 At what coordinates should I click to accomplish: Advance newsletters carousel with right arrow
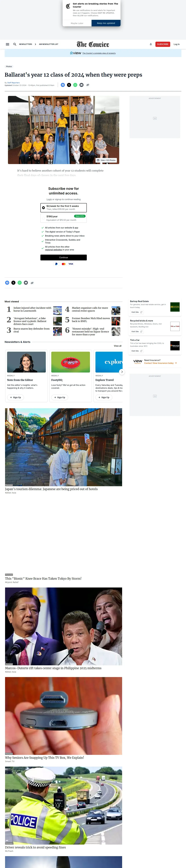[122, 372]
